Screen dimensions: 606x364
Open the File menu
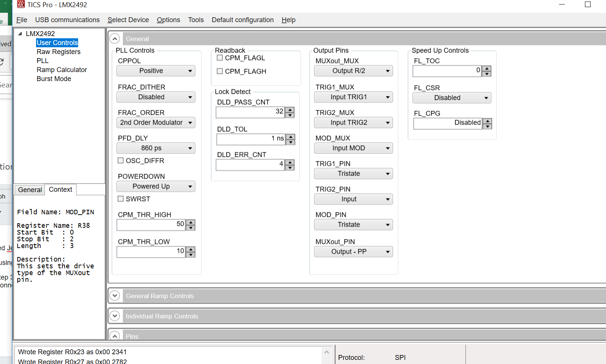22,20
